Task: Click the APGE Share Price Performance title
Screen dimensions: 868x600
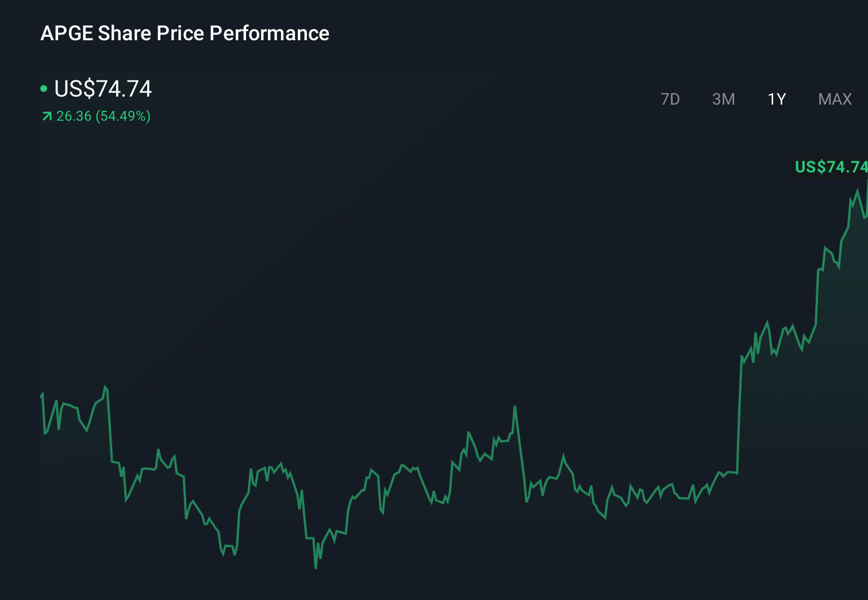Action: click(x=185, y=33)
